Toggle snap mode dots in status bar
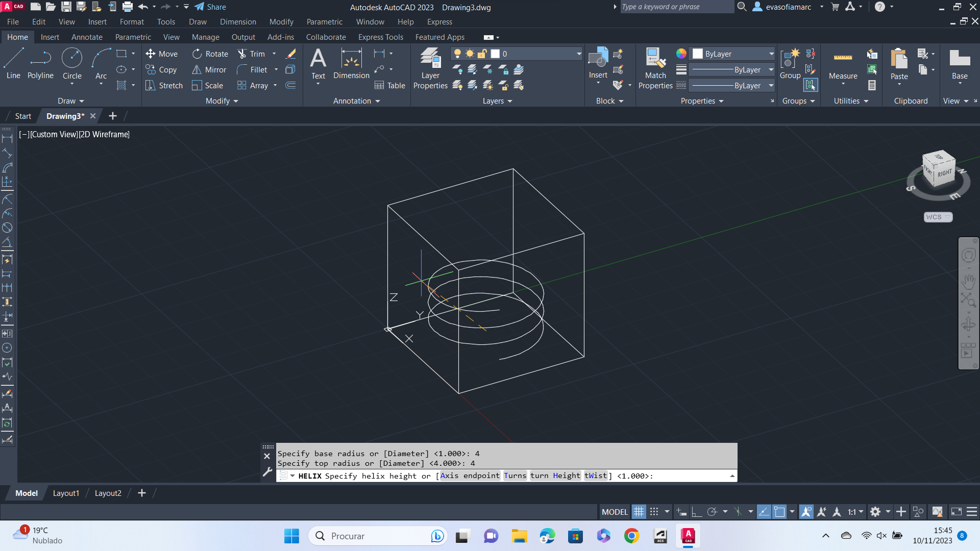This screenshot has width=980, height=551. coord(654,512)
